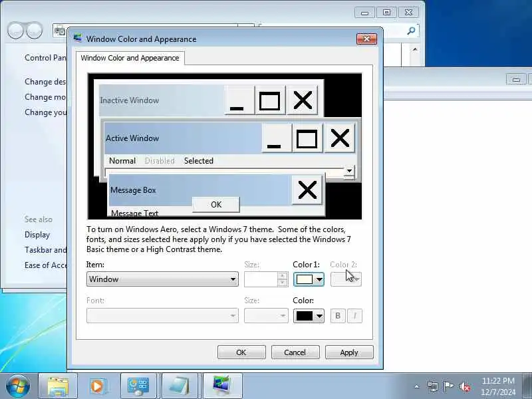Image resolution: width=532 pixels, height=399 pixels.
Task: Select Window Color and Appearance tab
Action: tap(130, 58)
